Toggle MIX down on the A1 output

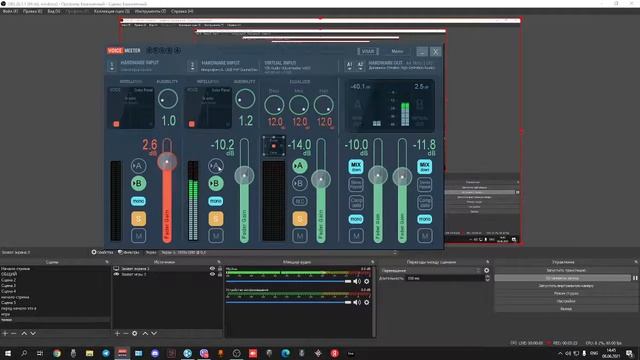click(356, 167)
